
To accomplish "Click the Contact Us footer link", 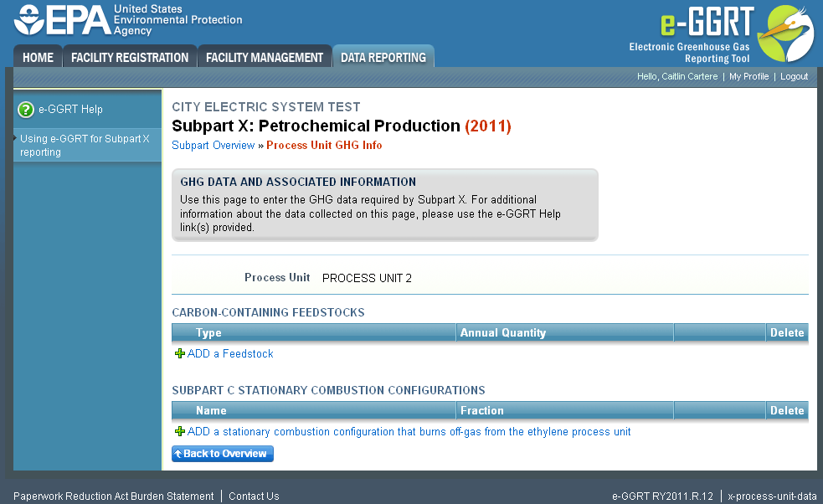I will click(254, 496).
